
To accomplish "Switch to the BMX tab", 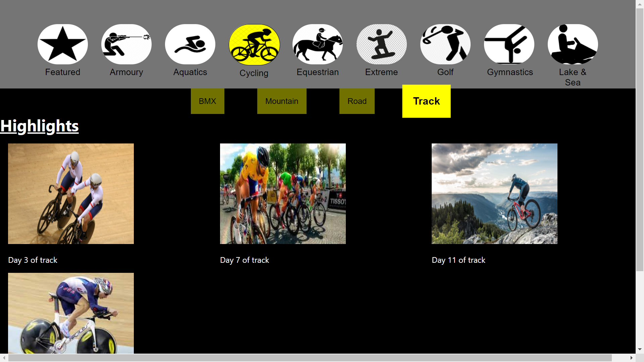I will 208,101.
